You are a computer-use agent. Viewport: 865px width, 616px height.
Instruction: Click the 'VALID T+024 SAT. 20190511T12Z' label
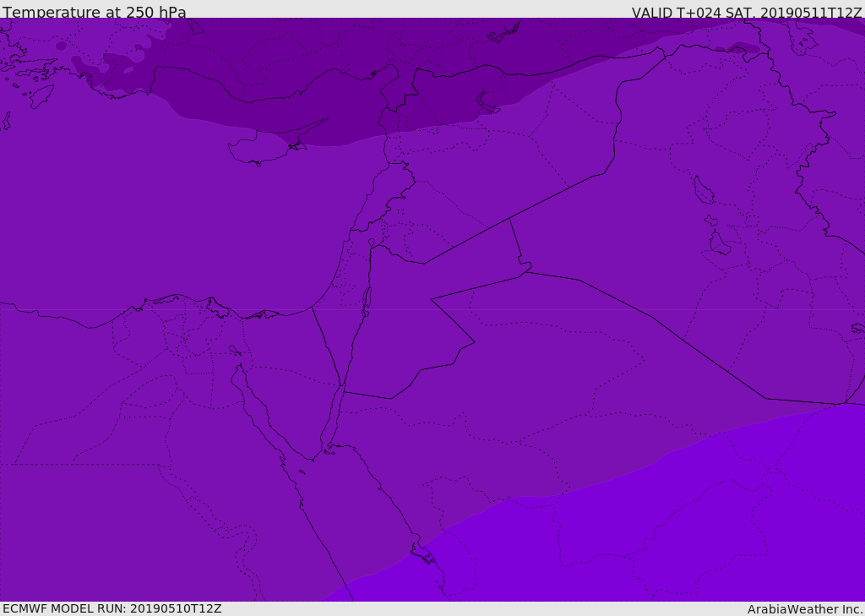coord(747,12)
